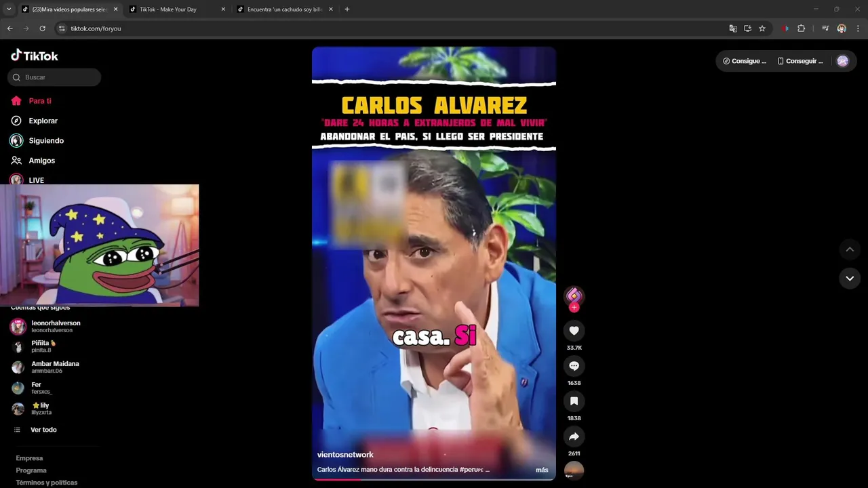Open the TikTok profile avatar menu
The width and height of the screenshot is (868, 488).
(x=843, y=61)
